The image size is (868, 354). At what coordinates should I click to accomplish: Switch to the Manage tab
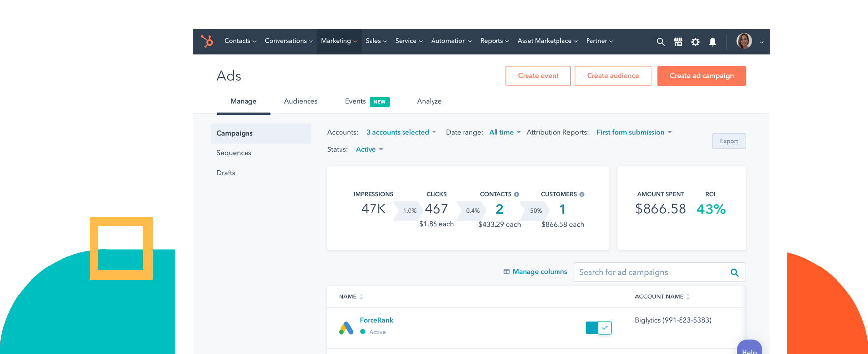(244, 101)
